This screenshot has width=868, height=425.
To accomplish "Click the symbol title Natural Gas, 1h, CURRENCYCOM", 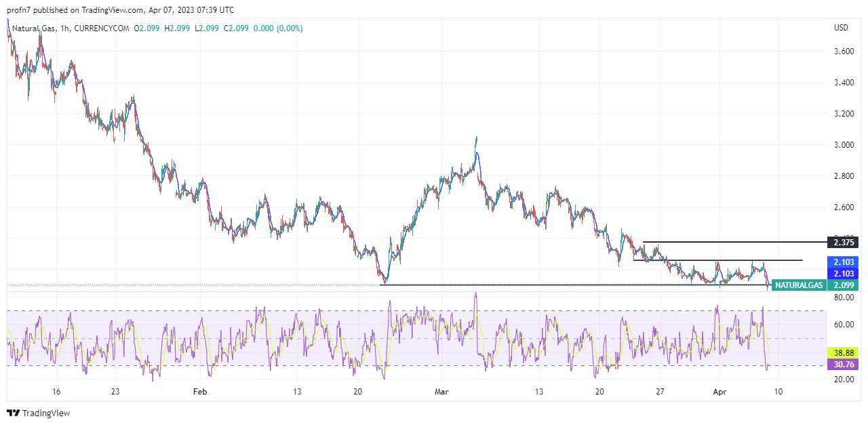I will click(x=71, y=28).
